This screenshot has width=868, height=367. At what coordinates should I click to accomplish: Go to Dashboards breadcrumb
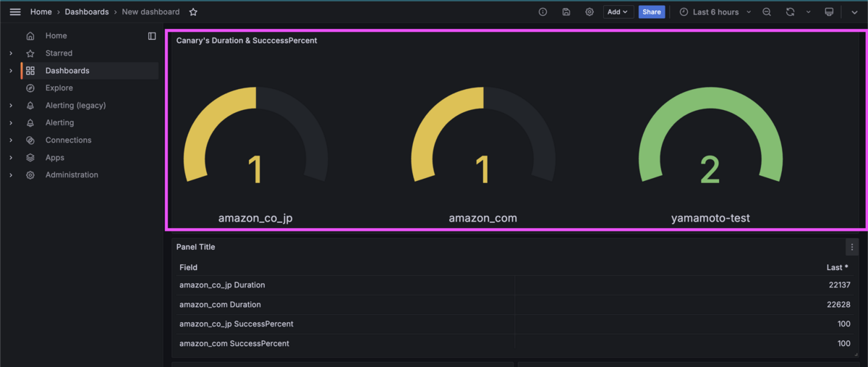click(x=87, y=12)
